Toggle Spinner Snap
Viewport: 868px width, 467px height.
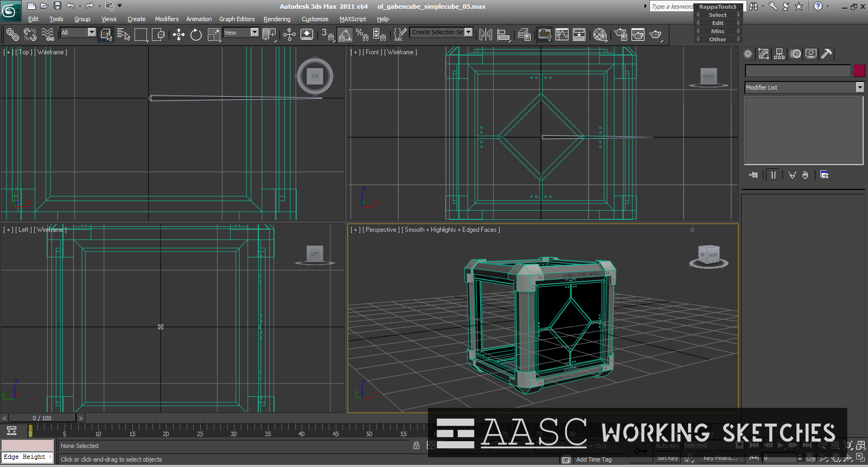pos(380,35)
